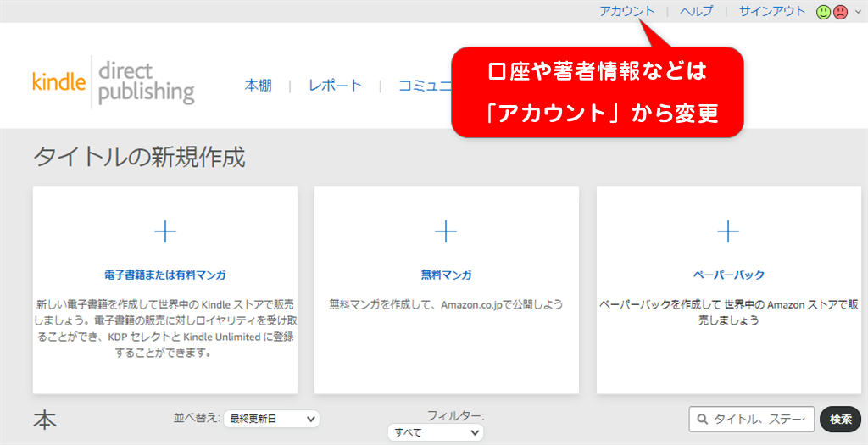The image size is (868, 445).
Task: Go to the 本棚 tab
Action: (x=259, y=86)
